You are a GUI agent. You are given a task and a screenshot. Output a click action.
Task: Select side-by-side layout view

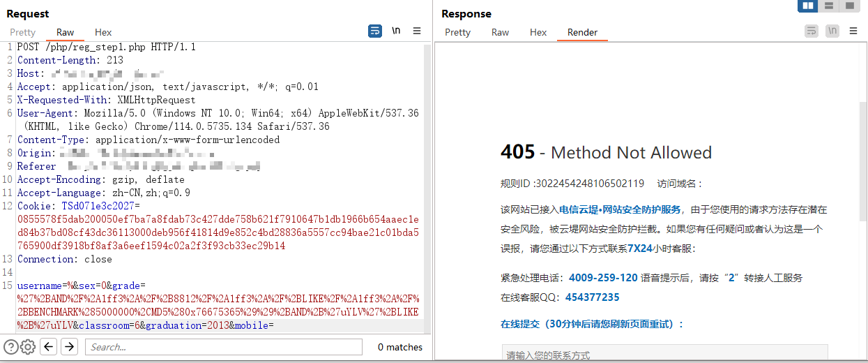808,6
